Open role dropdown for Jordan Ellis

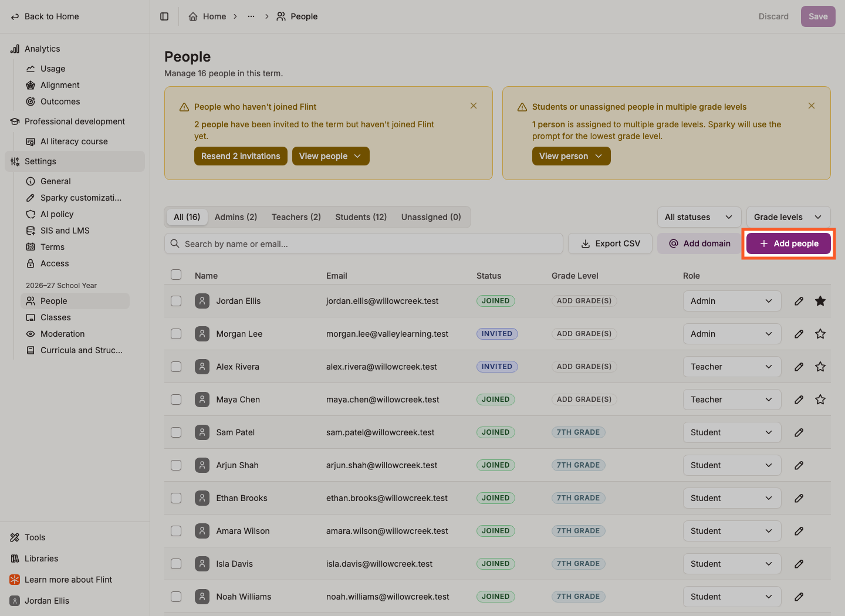click(x=732, y=301)
